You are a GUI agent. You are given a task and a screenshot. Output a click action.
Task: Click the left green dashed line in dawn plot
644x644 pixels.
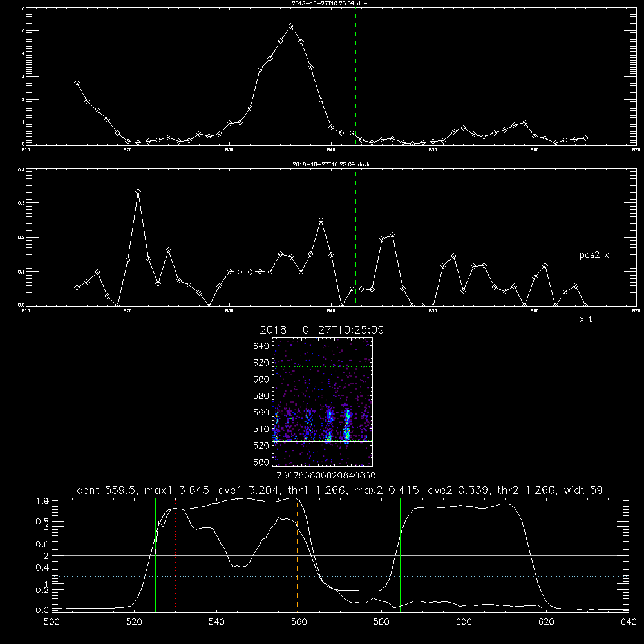tap(205, 76)
